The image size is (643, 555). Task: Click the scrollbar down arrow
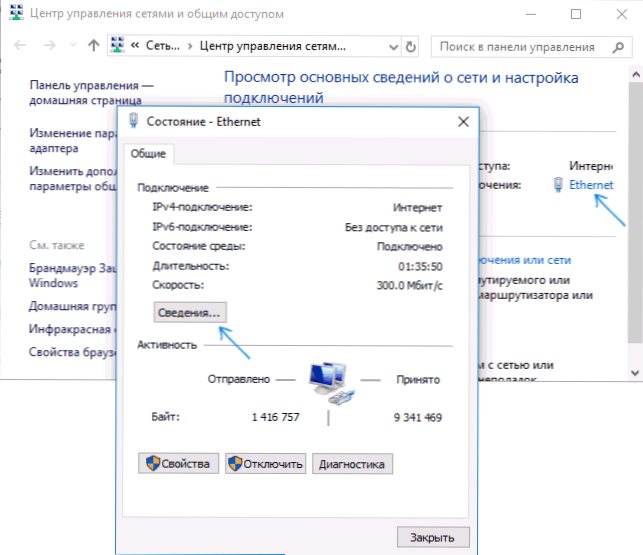point(636,372)
